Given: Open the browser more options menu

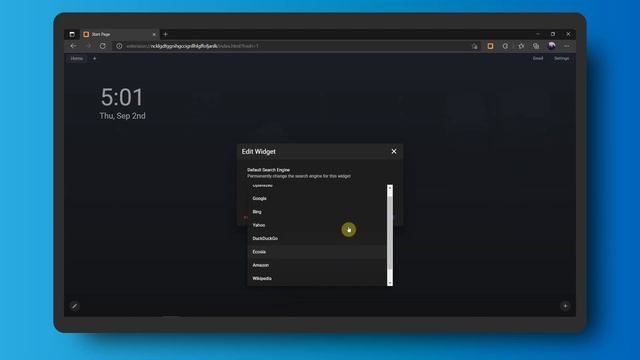Looking at the screenshot, I should click(567, 46).
